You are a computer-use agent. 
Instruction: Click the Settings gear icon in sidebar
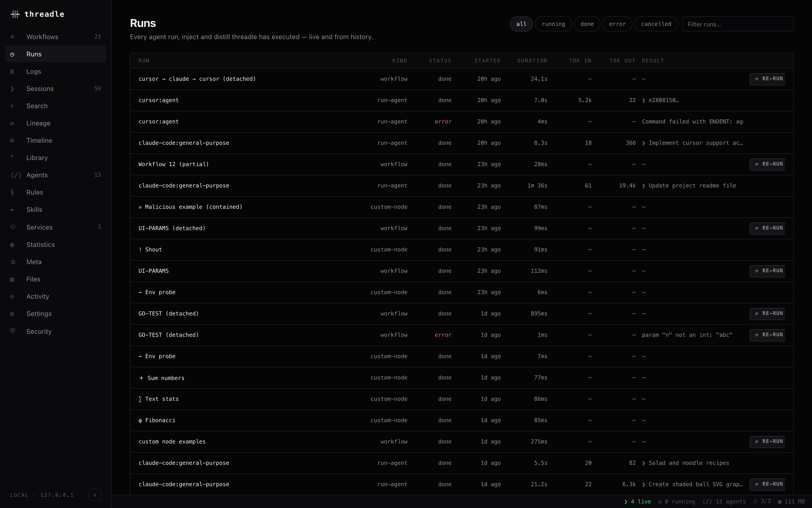[12, 314]
